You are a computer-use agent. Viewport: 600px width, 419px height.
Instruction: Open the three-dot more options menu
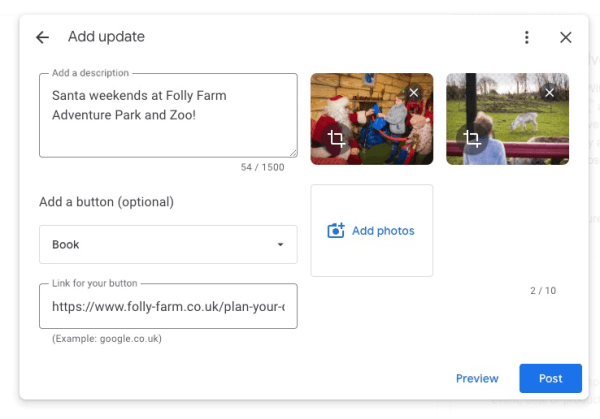tap(527, 37)
